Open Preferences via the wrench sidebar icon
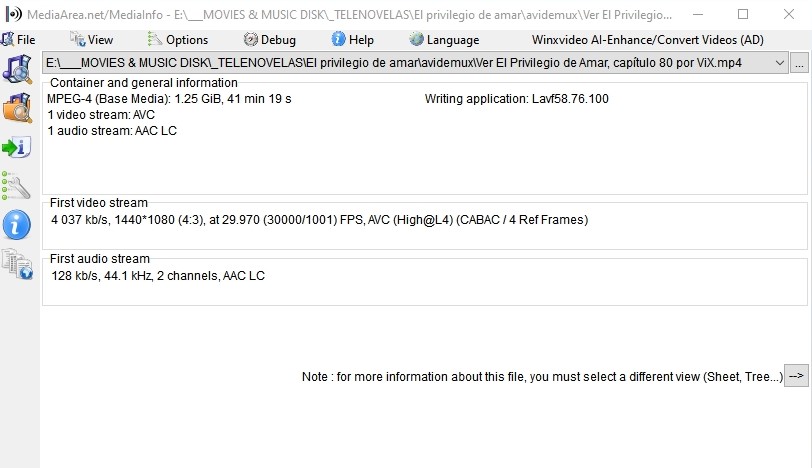Screen dimensions: 812x468 click(x=18, y=185)
